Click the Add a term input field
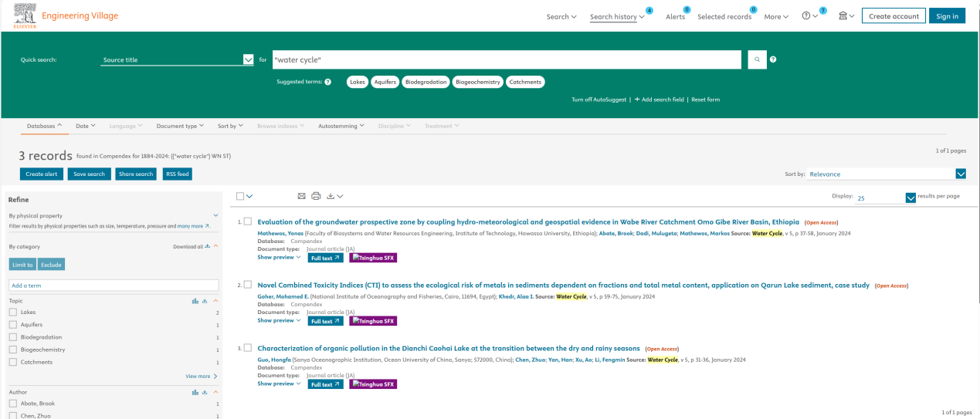 coord(113,286)
